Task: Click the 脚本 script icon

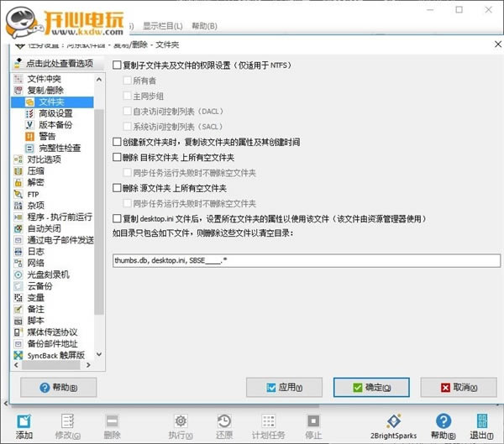Action: point(18,321)
